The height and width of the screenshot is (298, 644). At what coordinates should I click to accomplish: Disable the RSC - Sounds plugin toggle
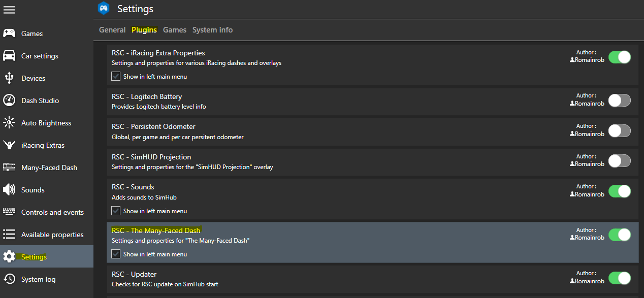pos(620,191)
